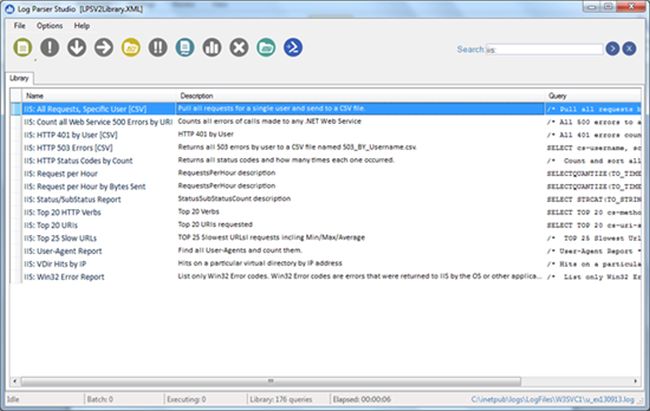650x411 pixels.
Task: Click description 'Hits on a particular virtual directory'
Action: click(x=260, y=263)
